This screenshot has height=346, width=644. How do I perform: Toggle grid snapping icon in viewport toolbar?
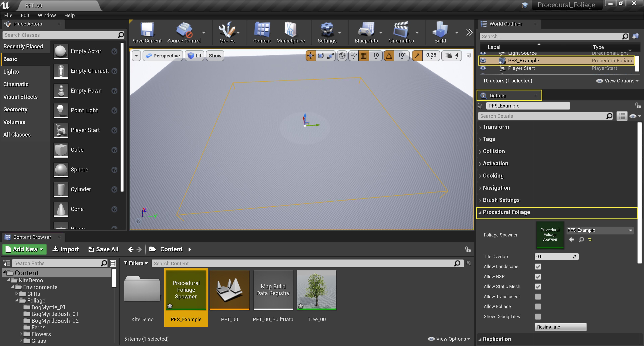point(364,56)
